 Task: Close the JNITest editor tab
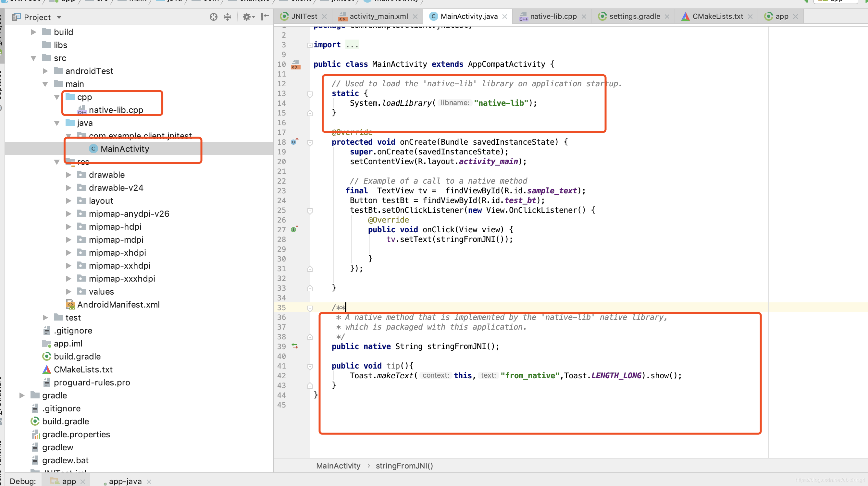coord(324,17)
